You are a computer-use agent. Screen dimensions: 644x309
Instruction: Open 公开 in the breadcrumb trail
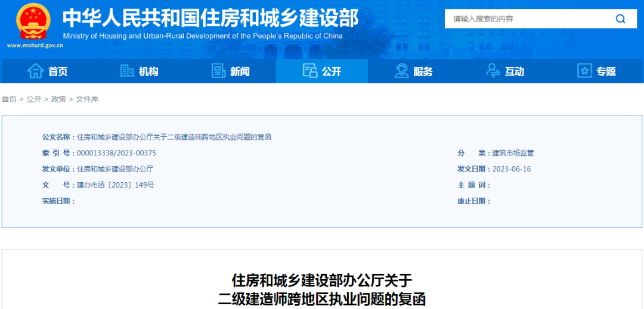[34, 99]
